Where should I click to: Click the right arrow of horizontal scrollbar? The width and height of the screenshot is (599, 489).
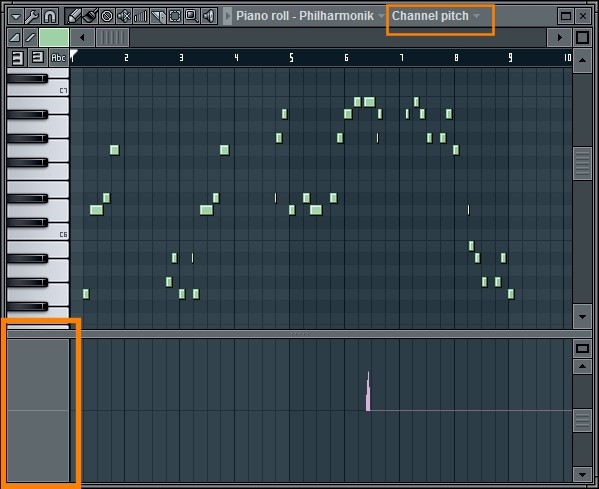(559, 37)
